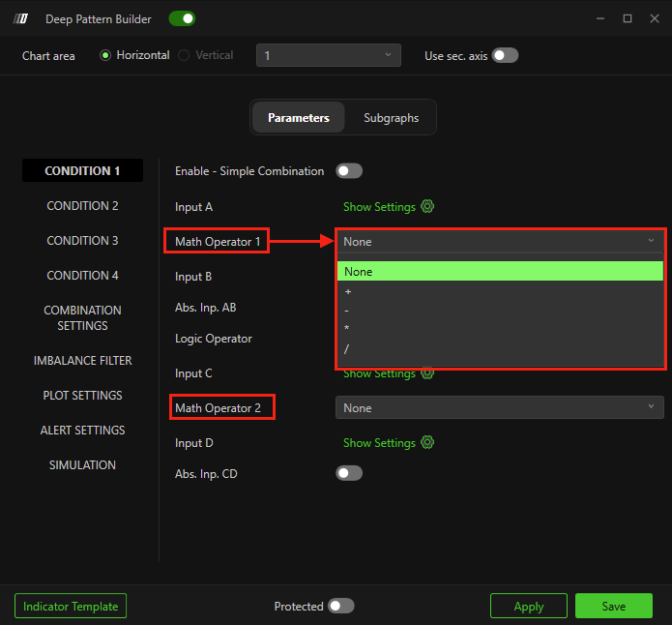Go to IMBALANCE FILTER settings
The width and height of the screenshot is (672, 625).
click(83, 361)
